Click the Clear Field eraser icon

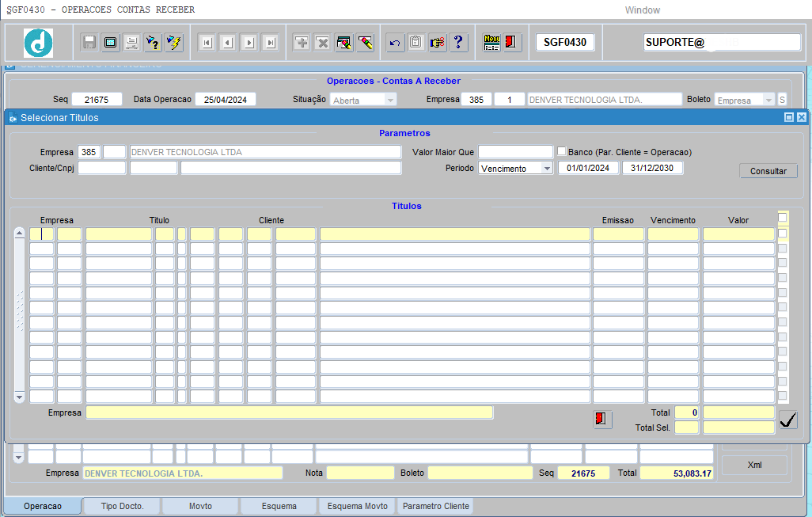365,42
